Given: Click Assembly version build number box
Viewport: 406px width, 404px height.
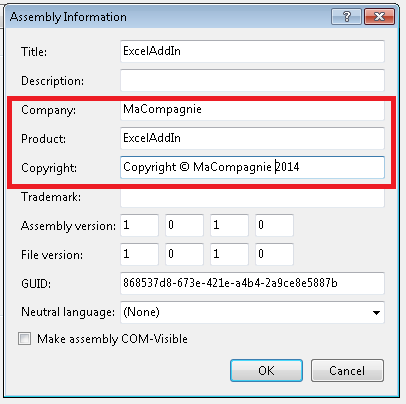Looking at the screenshot, I should coord(229,225).
